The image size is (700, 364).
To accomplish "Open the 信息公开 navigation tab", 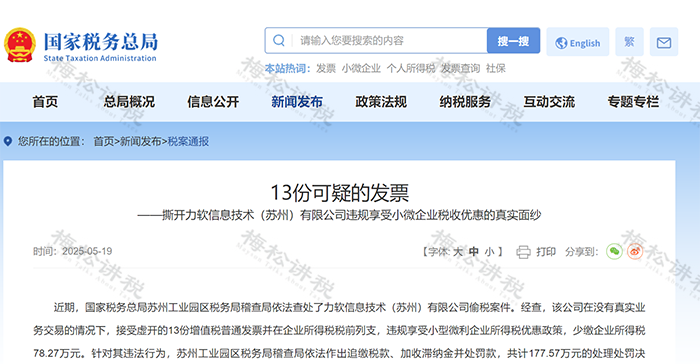I will coord(213,102).
